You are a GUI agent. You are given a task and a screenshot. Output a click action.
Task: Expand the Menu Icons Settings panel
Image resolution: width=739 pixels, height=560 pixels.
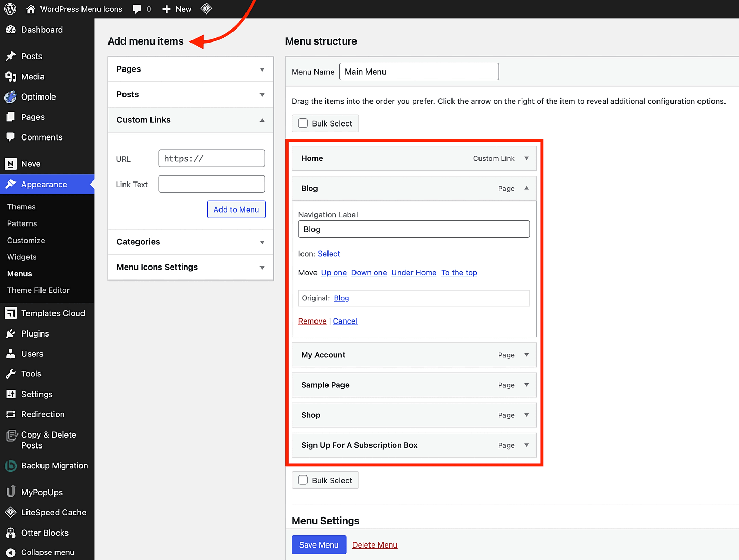point(262,268)
